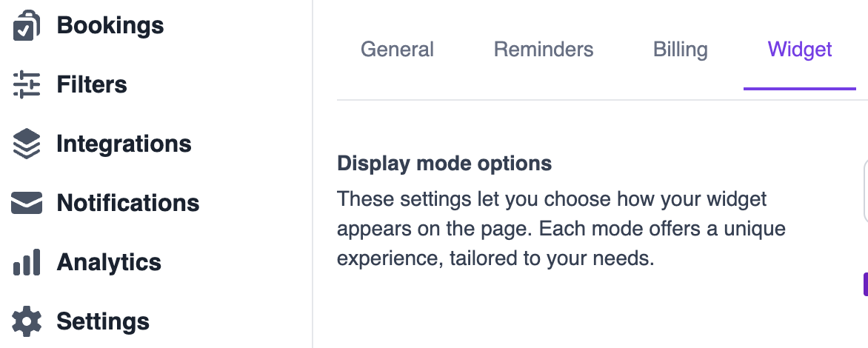This screenshot has height=348, width=868.
Task: Navigate to Analytics in the sidebar
Action: click(x=109, y=262)
